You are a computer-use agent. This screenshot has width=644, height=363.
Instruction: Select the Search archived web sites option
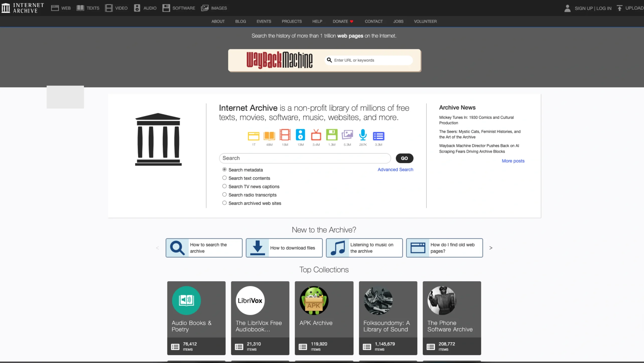click(x=224, y=203)
